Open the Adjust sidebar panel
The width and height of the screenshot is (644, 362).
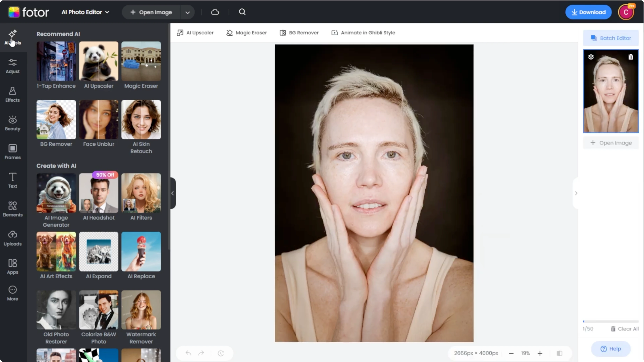(12, 66)
